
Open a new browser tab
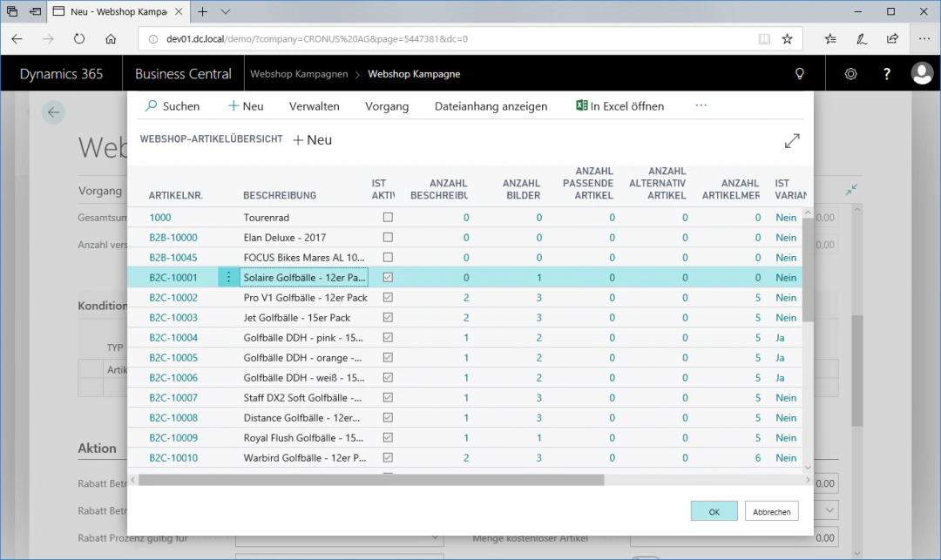pos(203,11)
